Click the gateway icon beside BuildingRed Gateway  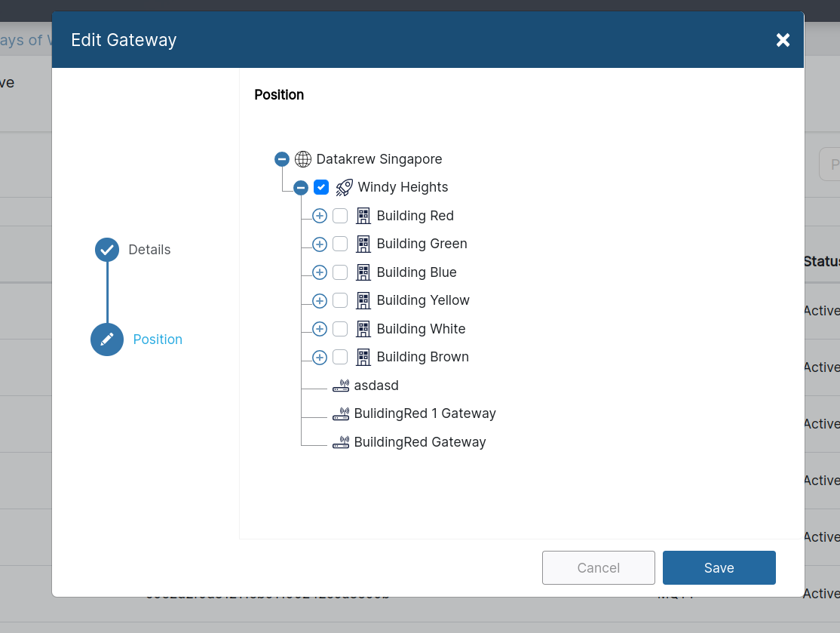[x=341, y=441]
